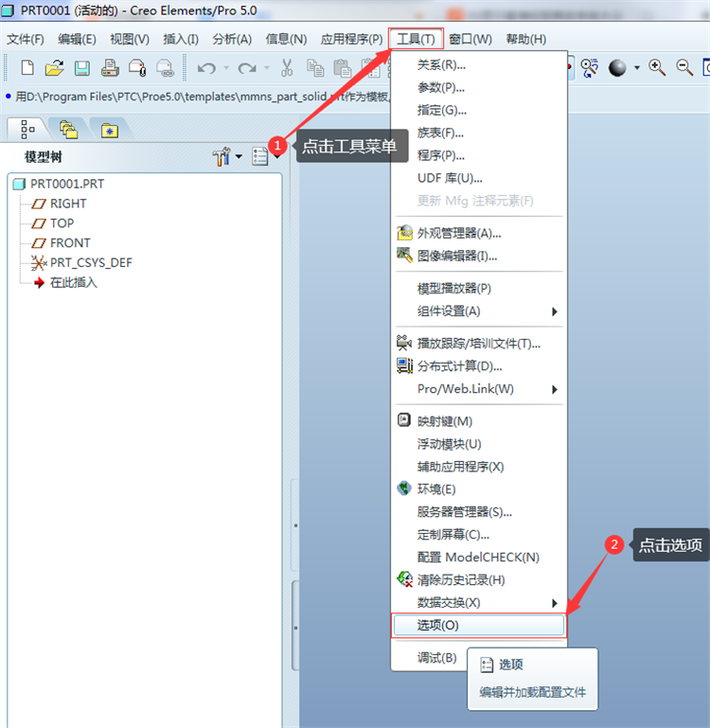
Task: Select 映射键(M) menu entry
Action: [479, 421]
